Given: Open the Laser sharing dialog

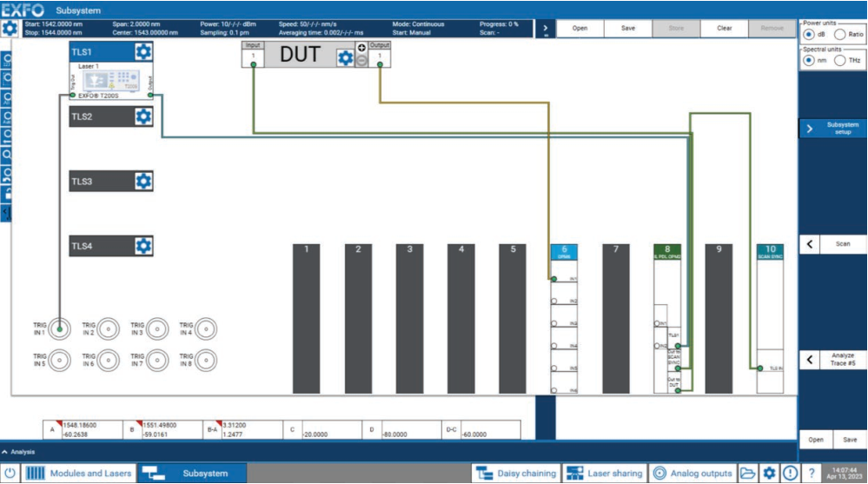Looking at the screenshot, I should tap(604, 474).
